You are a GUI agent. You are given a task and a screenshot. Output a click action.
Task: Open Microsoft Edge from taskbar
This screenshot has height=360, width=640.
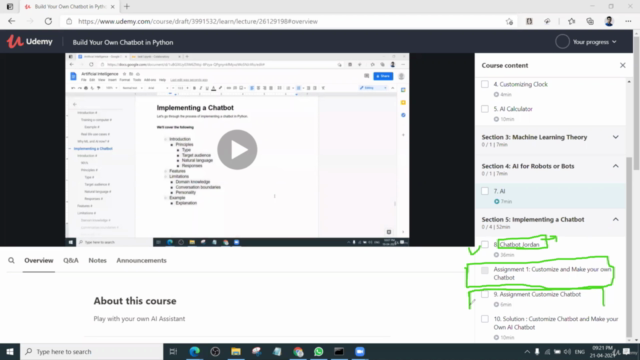tap(195, 351)
